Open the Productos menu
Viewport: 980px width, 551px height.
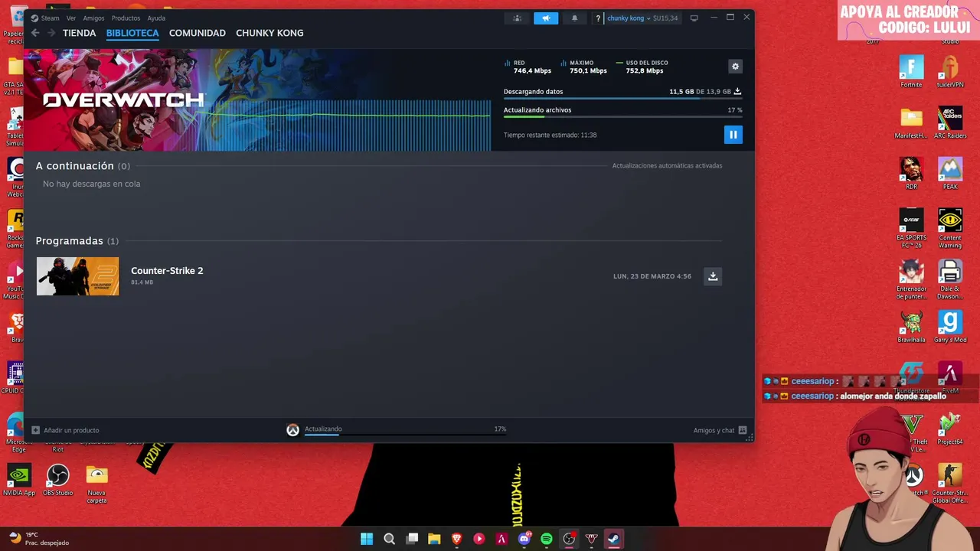pos(126,18)
